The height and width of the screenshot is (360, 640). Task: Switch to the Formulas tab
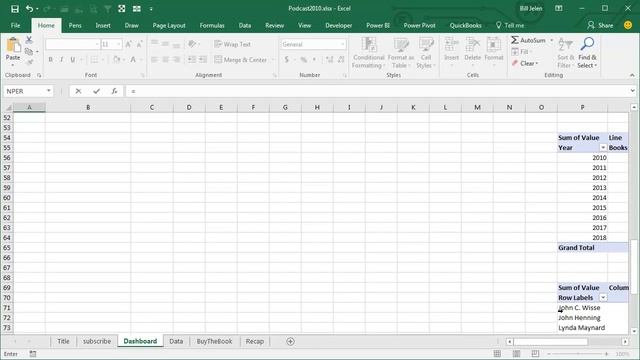(x=212, y=25)
